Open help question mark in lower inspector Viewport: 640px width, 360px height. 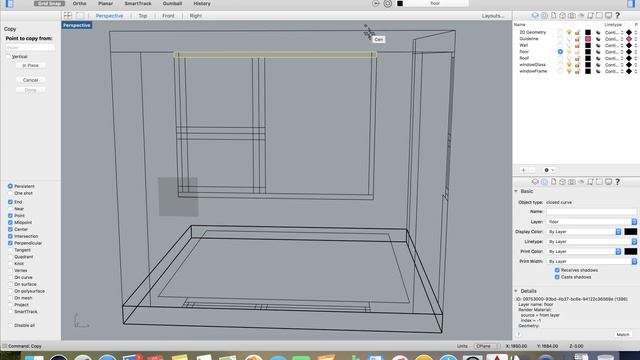click(618, 182)
